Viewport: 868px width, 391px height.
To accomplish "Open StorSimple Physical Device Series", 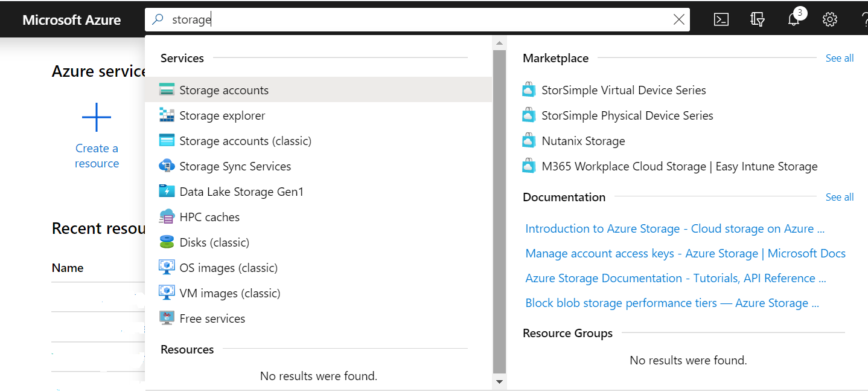I will click(627, 115).
